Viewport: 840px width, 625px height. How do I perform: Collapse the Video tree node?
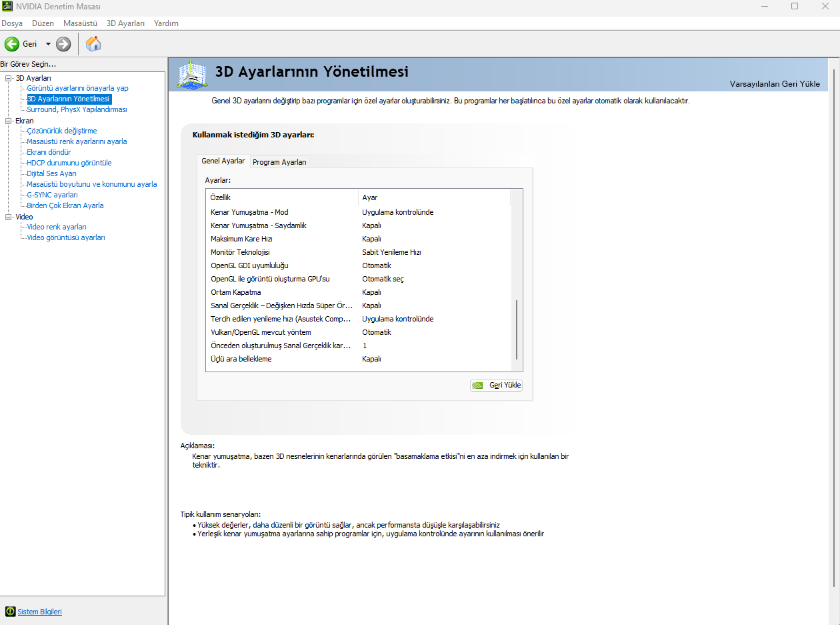click(x=9, y=217)
